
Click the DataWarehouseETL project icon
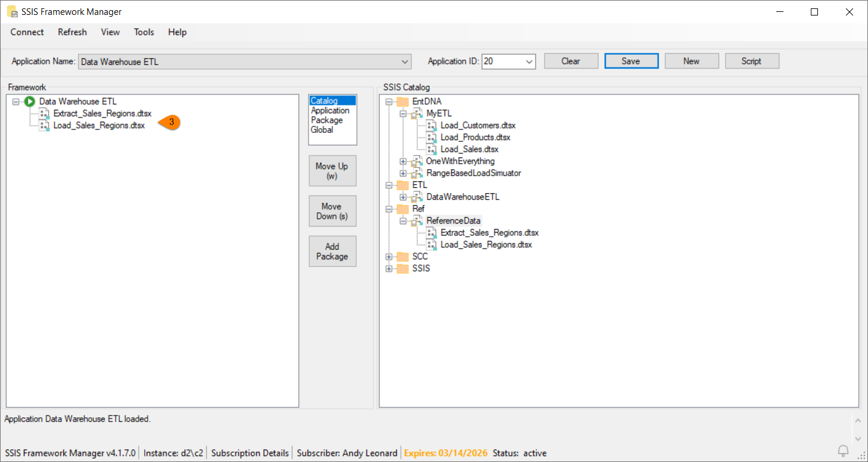click(x=417, y=197)
